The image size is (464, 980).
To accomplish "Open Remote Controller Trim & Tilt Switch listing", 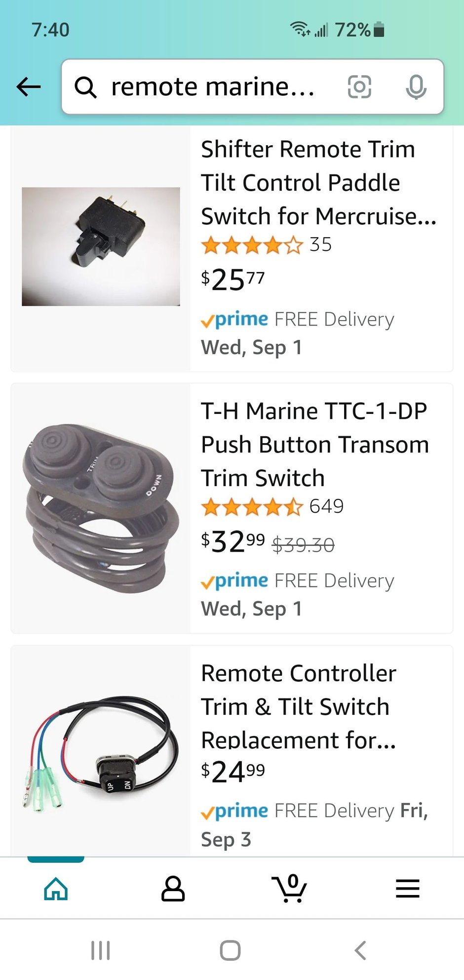I will (x=298, y=706).
